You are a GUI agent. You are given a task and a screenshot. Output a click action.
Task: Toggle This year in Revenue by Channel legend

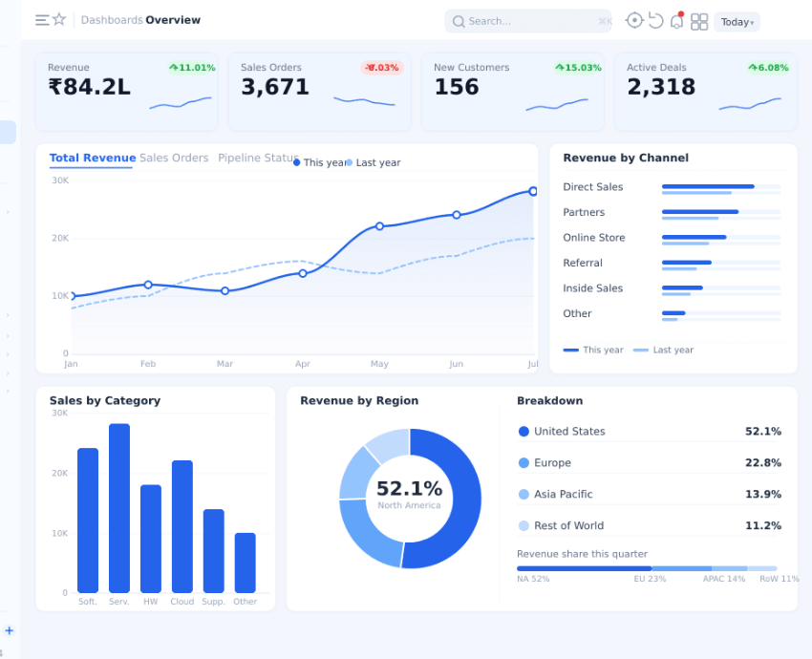pyautogui.click(x=593, y=350)
